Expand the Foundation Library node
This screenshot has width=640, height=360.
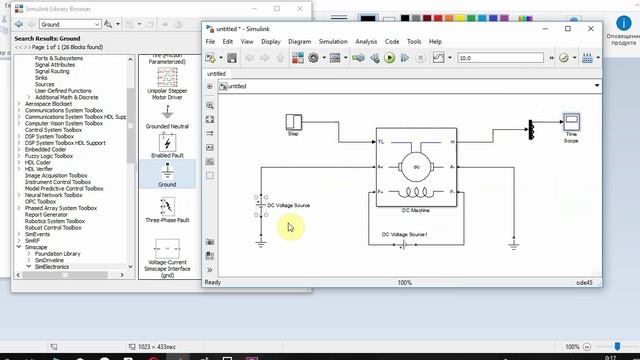click(29, 253)
